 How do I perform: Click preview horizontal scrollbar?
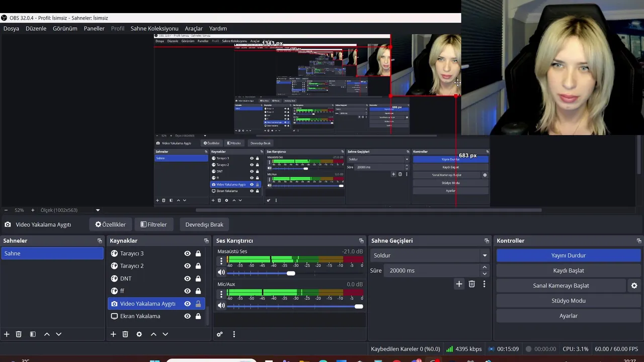[368, 210]
